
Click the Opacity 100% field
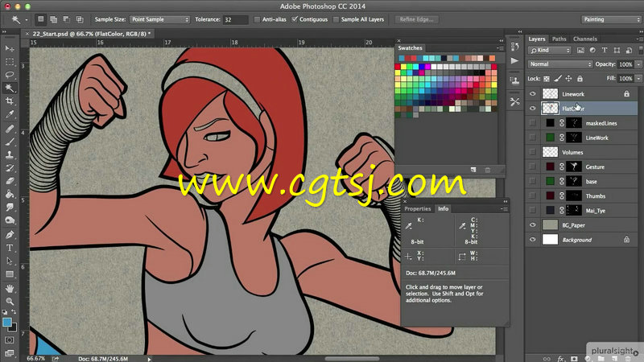625,64
